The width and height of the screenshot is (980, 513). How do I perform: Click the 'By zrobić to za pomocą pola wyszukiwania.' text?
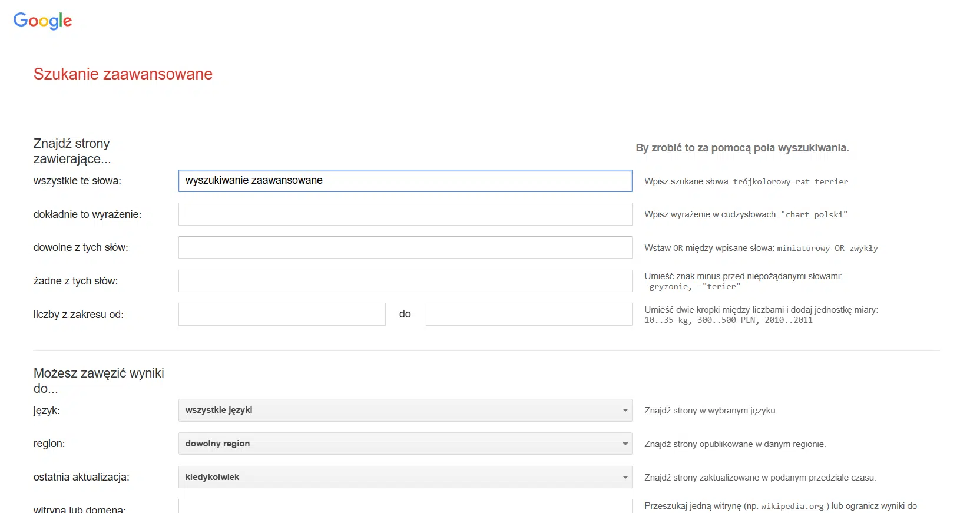point(742,148)
